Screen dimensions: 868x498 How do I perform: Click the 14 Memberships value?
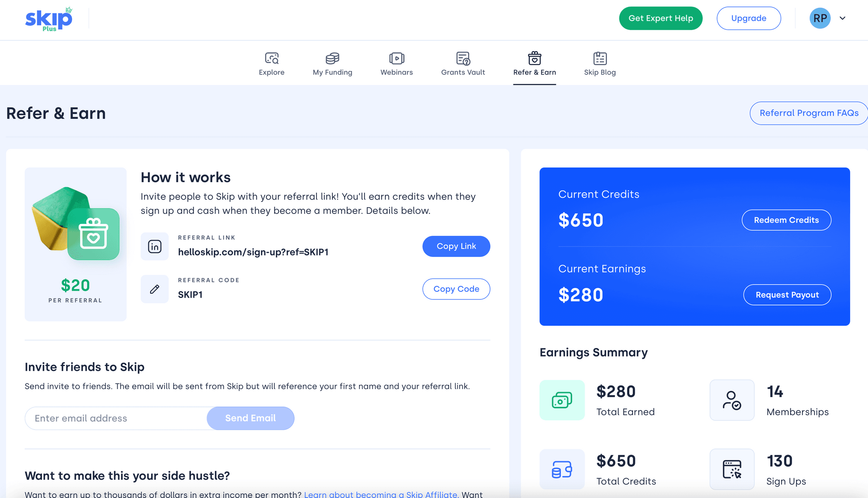(775, 392)
